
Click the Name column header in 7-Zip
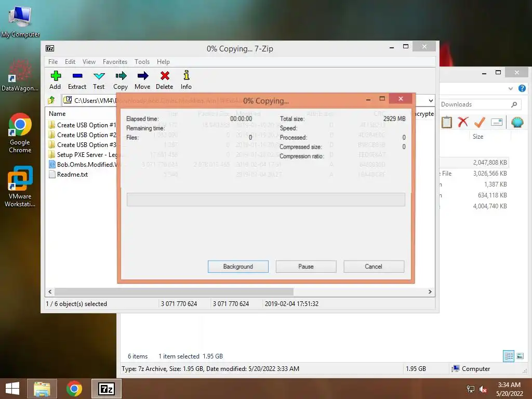tap(57, 114)
